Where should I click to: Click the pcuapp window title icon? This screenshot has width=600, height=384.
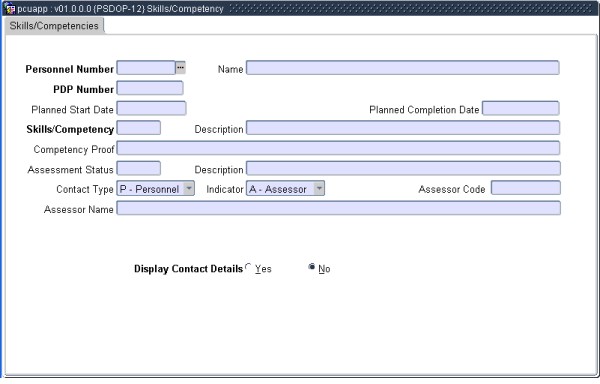click(9, 8)
